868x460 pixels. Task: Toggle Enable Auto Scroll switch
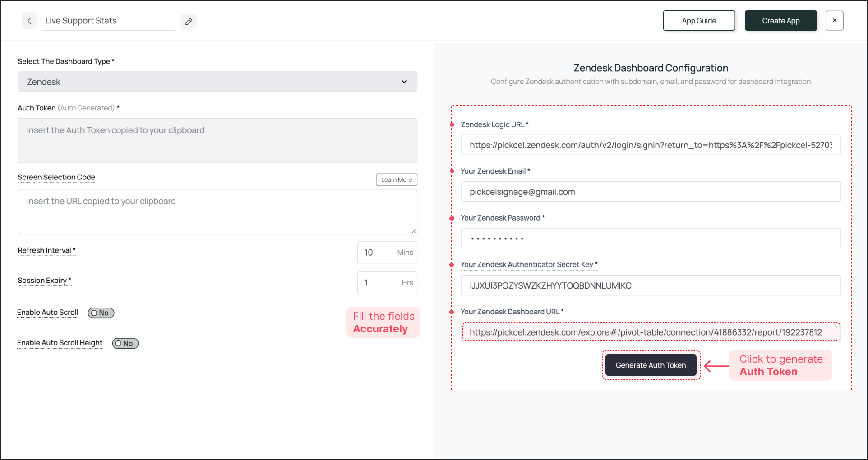point(101,313)
